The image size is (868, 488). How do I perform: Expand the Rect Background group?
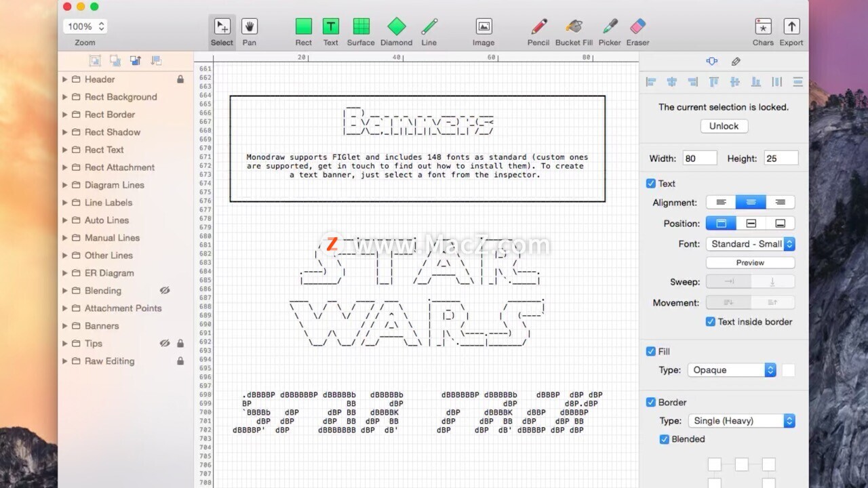point(65,97)
